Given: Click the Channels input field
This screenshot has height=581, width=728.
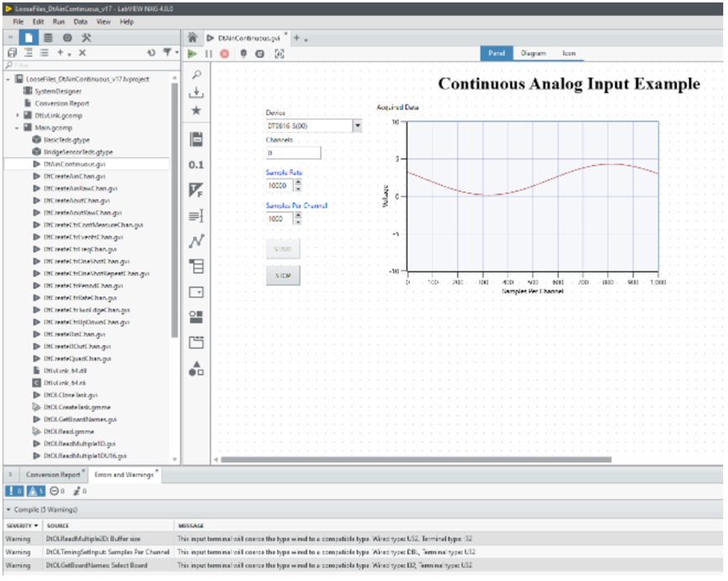Looking at the screenshot, I should click(293, 153).
